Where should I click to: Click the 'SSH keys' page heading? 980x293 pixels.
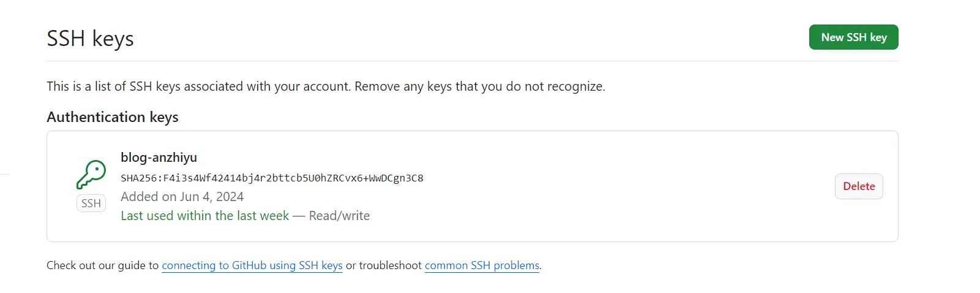90,39
